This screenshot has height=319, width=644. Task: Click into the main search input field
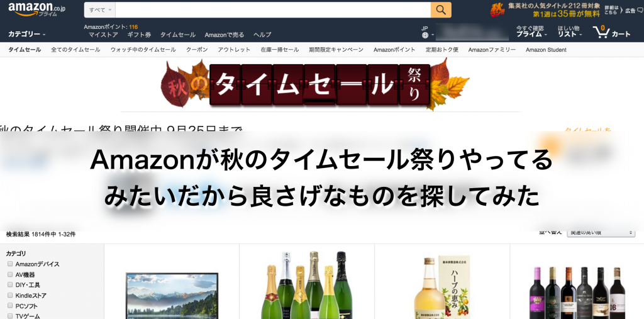(273, 10)
